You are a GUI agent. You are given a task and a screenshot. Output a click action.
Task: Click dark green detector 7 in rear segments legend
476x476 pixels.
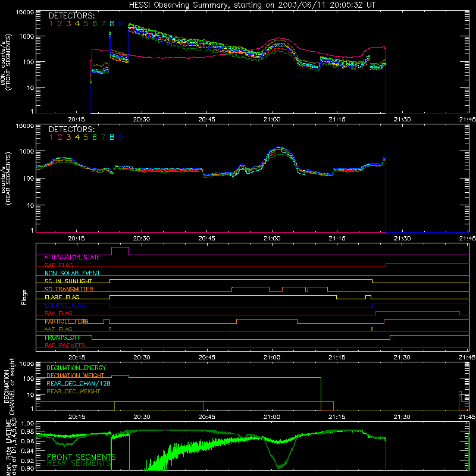pyautogui.click(x=103, y=137)
